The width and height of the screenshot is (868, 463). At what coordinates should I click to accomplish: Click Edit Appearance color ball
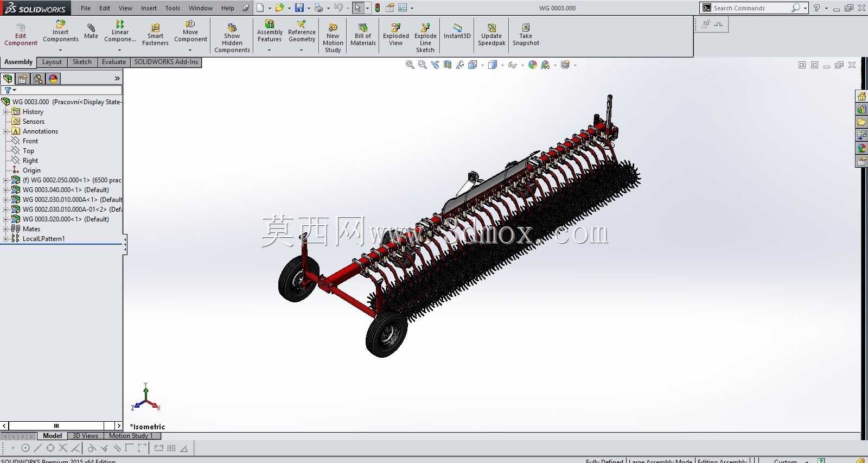point(533,65)
